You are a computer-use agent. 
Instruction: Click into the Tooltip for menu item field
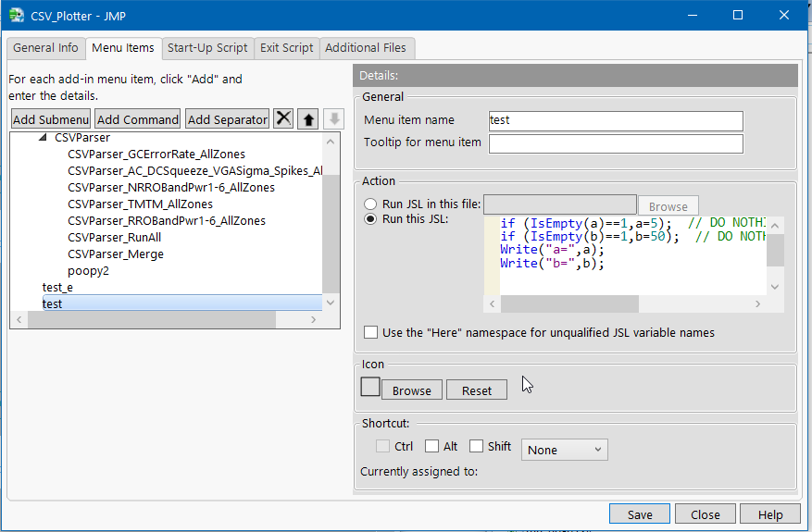pyautogui.click(x=616, y=143)
